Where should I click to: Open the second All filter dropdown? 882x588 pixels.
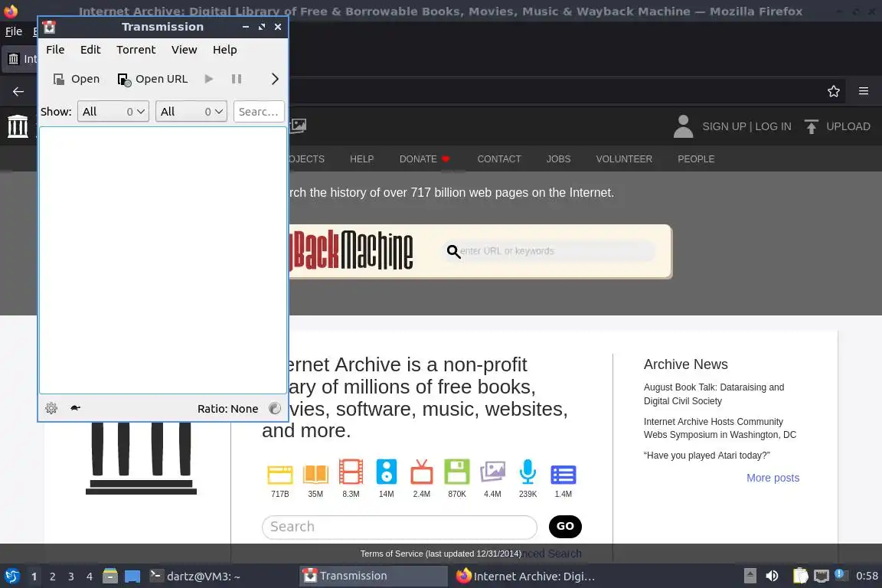[191, 112]
